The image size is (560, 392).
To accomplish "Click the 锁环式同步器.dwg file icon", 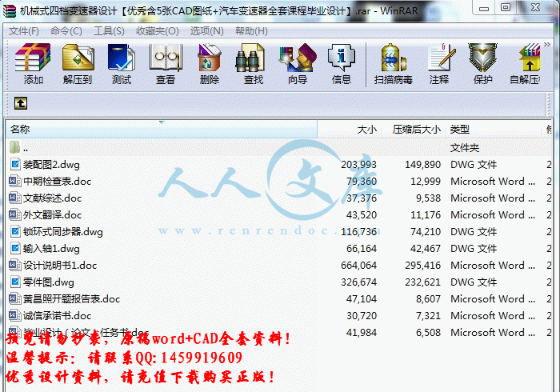I will 15,231.
